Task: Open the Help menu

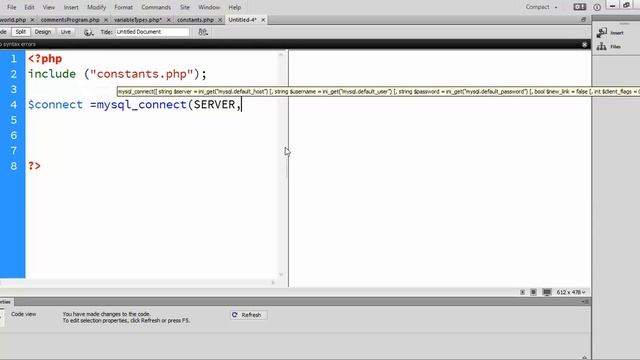Action: point(235,7)
